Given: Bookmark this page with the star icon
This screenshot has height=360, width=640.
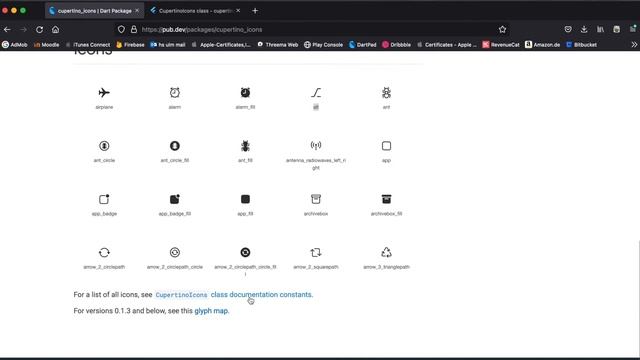Looking at the screenshot, I should pyautogui.click(x=502, y=29).
